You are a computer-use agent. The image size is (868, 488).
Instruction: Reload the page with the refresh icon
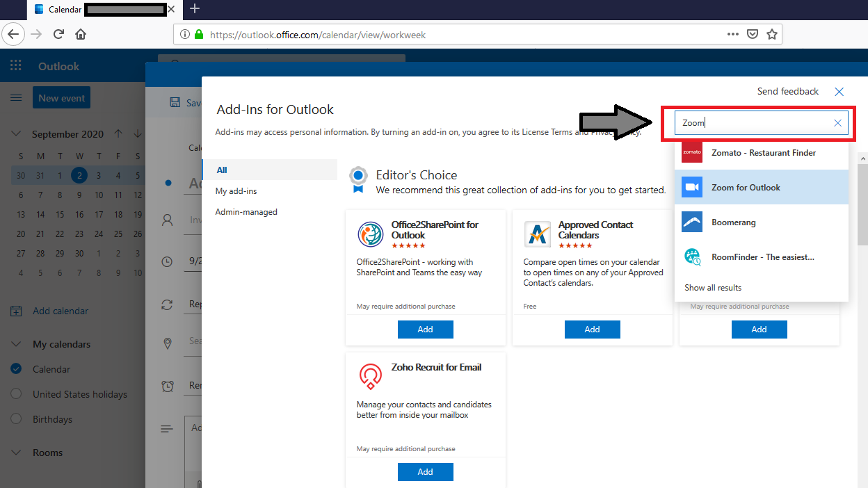(x=59, y=34)
